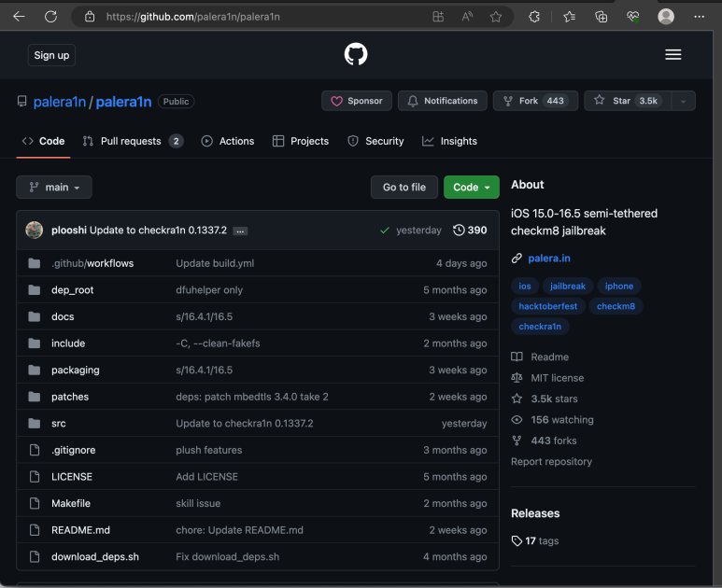Viewport: 722px width, 588px height.
Task: Open the 17 tags link
Action: (x=535, y=541)
